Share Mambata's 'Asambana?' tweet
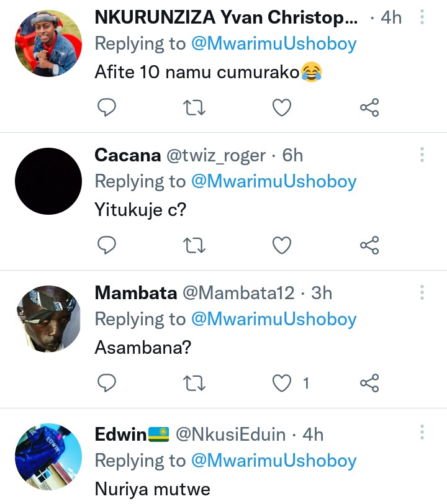Screen dimensions: 447x504 coord(369,384)
